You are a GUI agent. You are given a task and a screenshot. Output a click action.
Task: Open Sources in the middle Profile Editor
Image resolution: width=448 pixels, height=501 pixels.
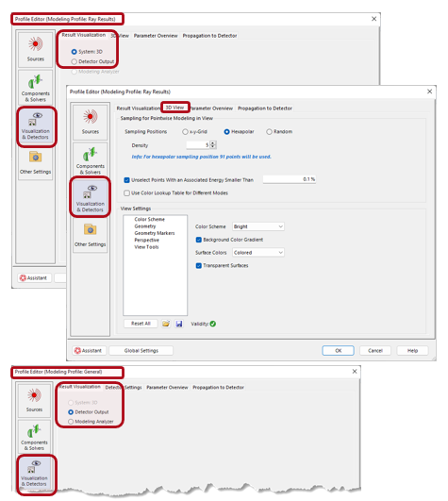pos(90,123)
